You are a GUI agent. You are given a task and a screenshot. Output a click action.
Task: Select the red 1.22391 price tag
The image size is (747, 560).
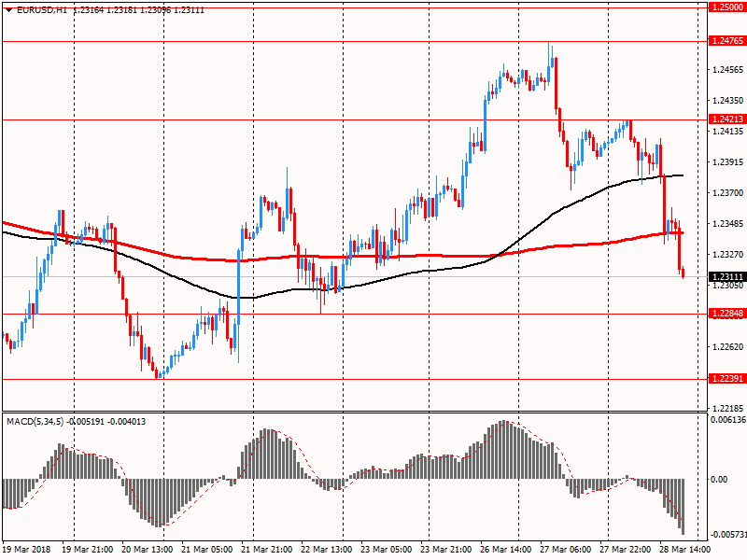point(727,379)
